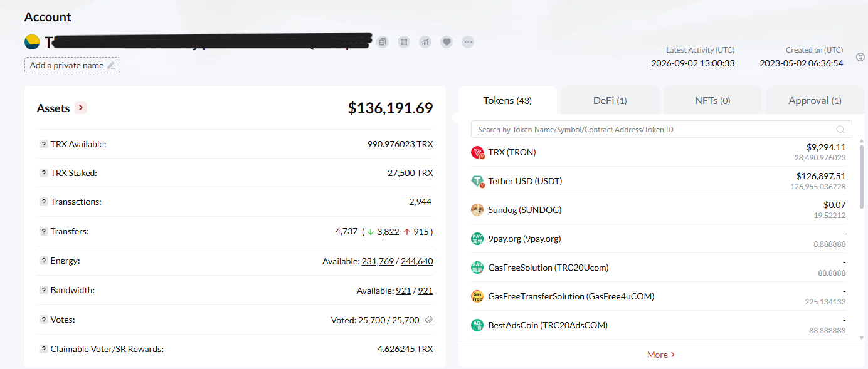Viewport: 868px width, 369px height.
Task: Open the available energy 231,769 link
Action: click(x=378, y=261)
